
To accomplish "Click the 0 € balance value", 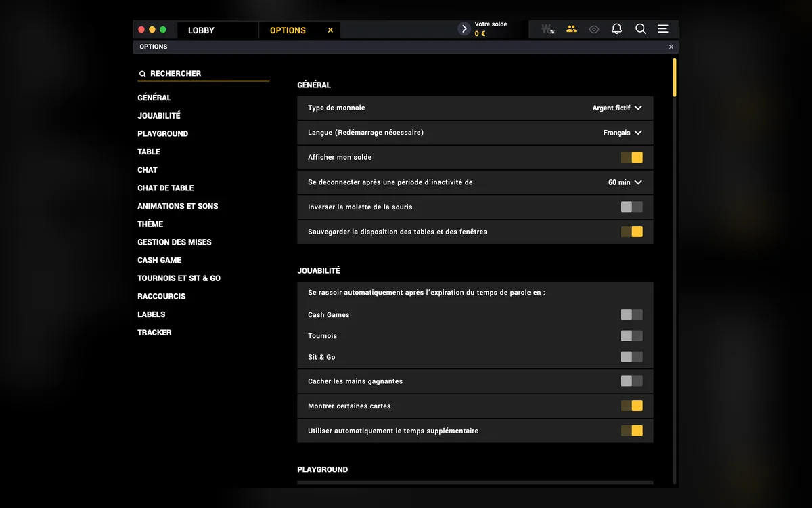I will (x=480, y=34).
